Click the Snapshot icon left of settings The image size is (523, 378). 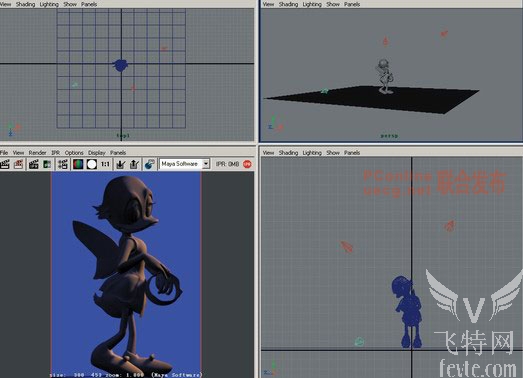pyautogui.click(x=47, y=164)
